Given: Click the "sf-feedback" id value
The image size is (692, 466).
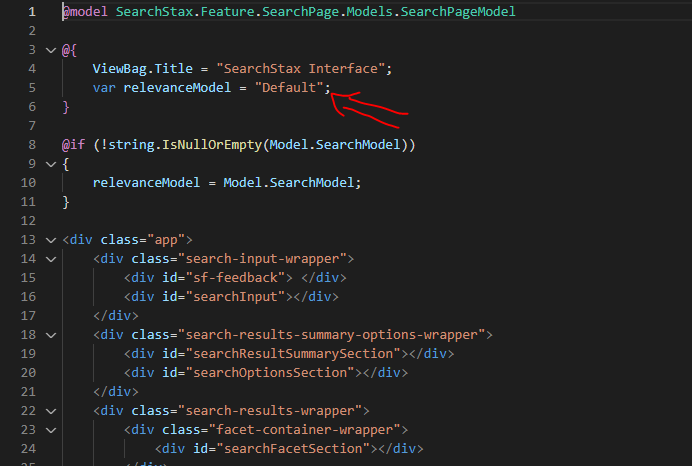Looking at the screenshot, I should (235, 278).
